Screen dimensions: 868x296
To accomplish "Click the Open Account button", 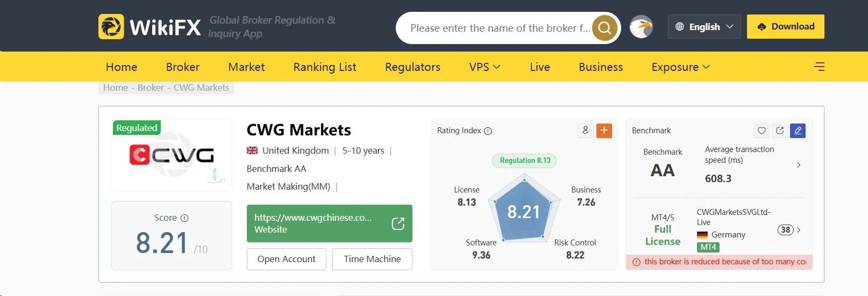I will 286,259.
